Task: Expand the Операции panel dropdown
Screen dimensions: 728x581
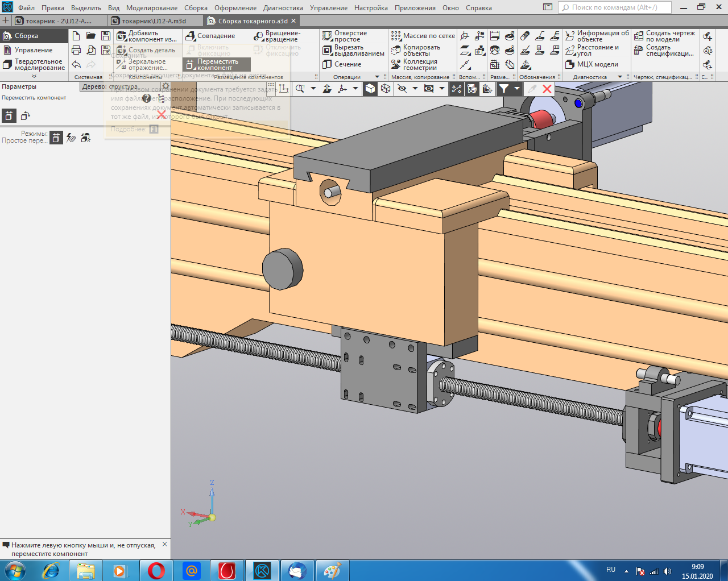Action: point(377,77)
